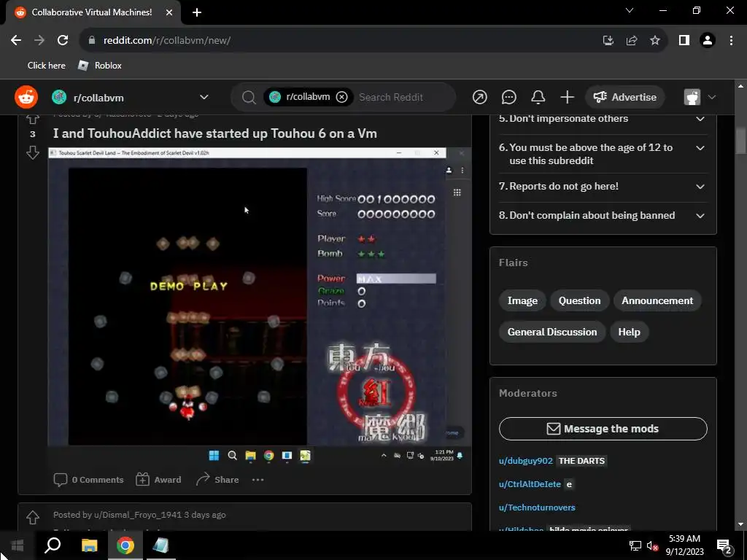The width and height of the screenshot is (747, 560).
Task: Click the Reddit snoo logo
Action: pyautogui.click(x=26, y=97)
